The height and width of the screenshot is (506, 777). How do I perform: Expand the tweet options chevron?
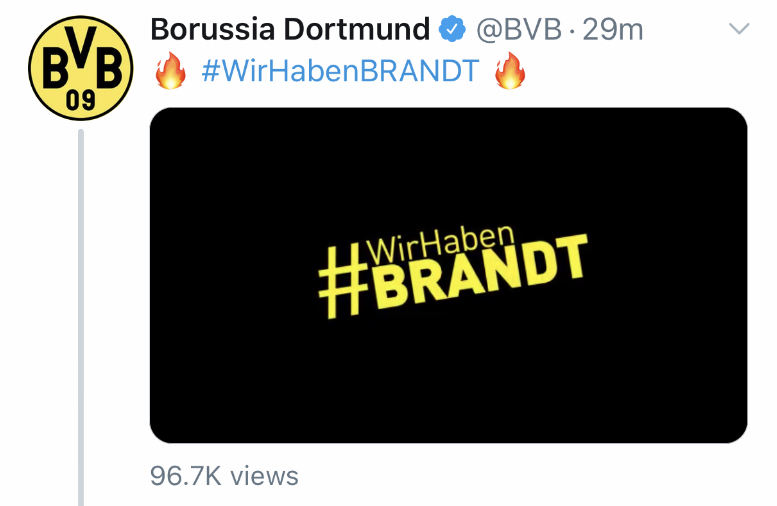(x=739, y=29)
